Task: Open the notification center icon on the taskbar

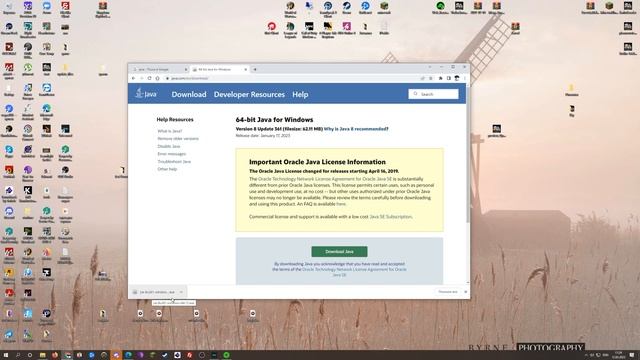Action: pyautogui.click(x=632, y=355)
